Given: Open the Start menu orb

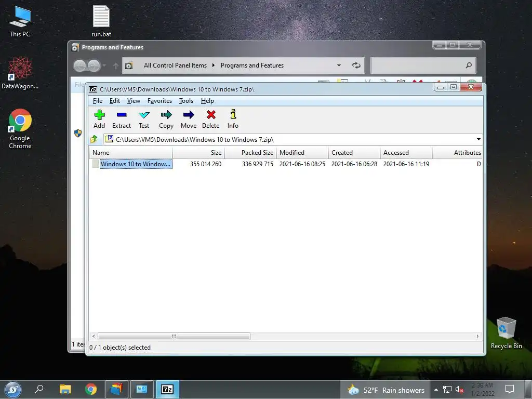Looking at the screenshot, I should click(13, 390).
